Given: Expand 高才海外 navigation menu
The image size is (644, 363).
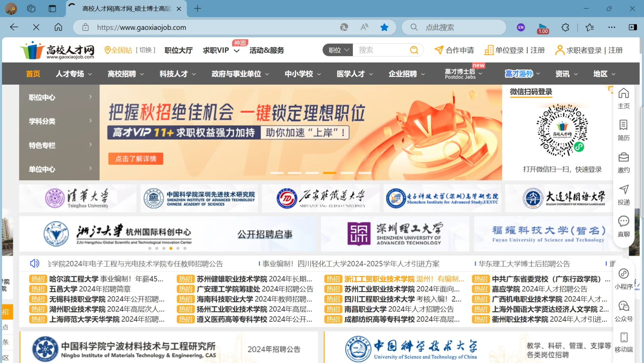Looking at the screenshot, I should [522, 74].
